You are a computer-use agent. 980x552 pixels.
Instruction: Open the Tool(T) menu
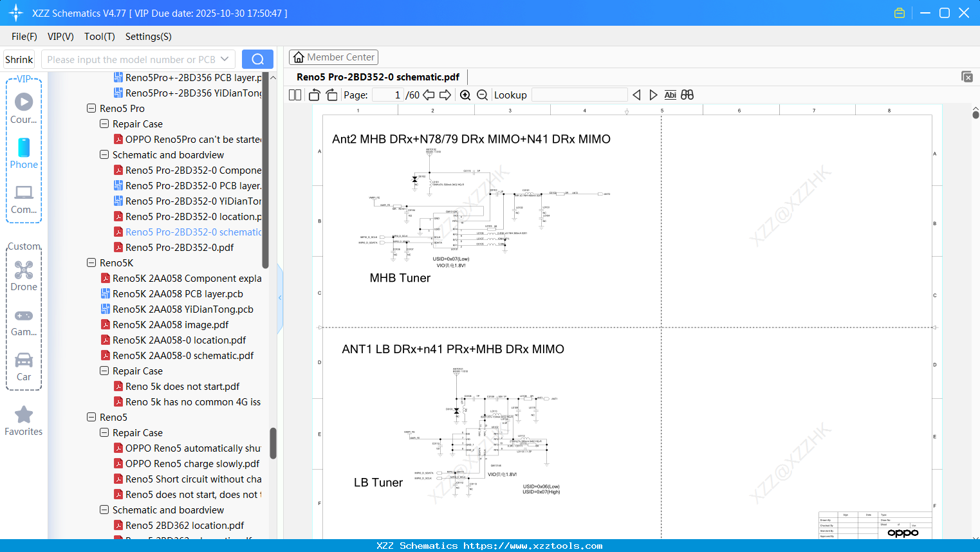[x=99, y=37]
